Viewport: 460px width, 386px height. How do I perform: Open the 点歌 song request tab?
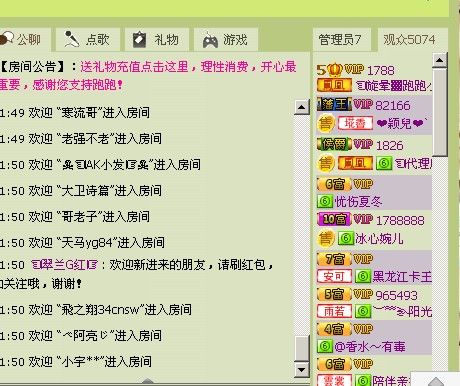[88, 39]
